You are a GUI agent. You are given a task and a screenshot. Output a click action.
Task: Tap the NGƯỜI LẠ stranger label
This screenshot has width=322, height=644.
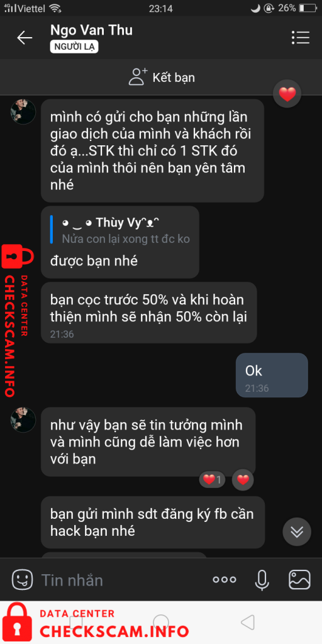[x=74, y=47]
